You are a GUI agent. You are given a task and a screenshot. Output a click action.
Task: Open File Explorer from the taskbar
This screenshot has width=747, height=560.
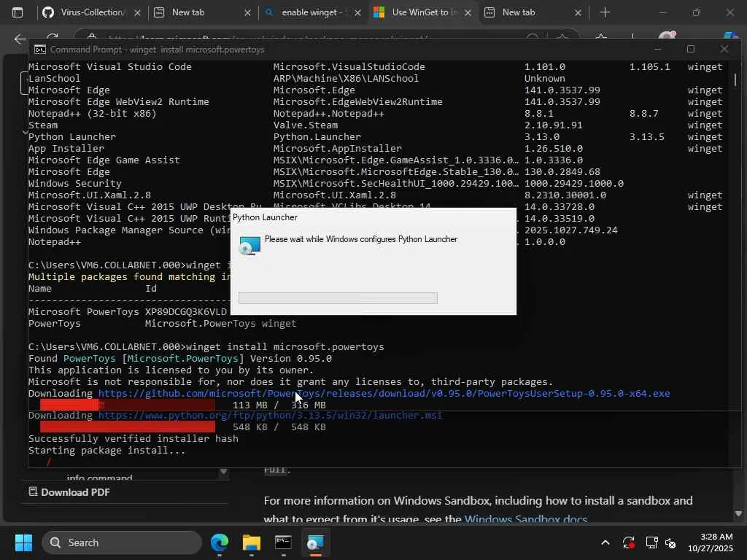(x=252, y=542)
